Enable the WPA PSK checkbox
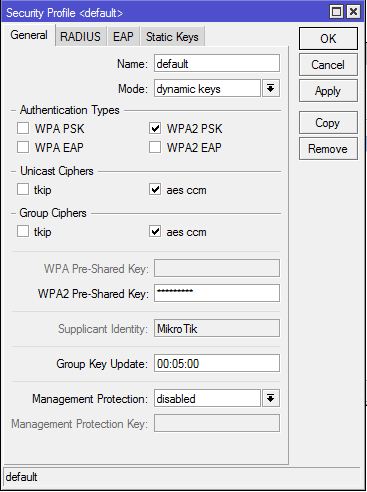The width and height of the screenshot is (367, 492). tap(23, 128)
